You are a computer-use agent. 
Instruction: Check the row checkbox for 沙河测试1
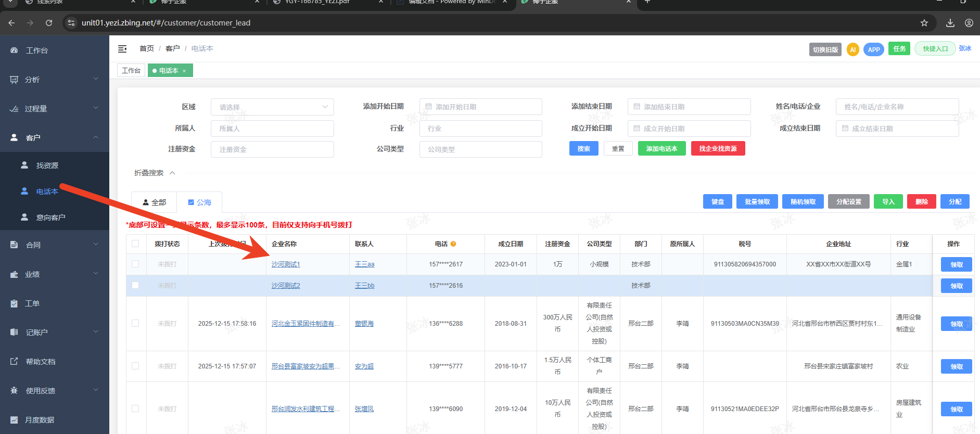click(x=135, y=264)
